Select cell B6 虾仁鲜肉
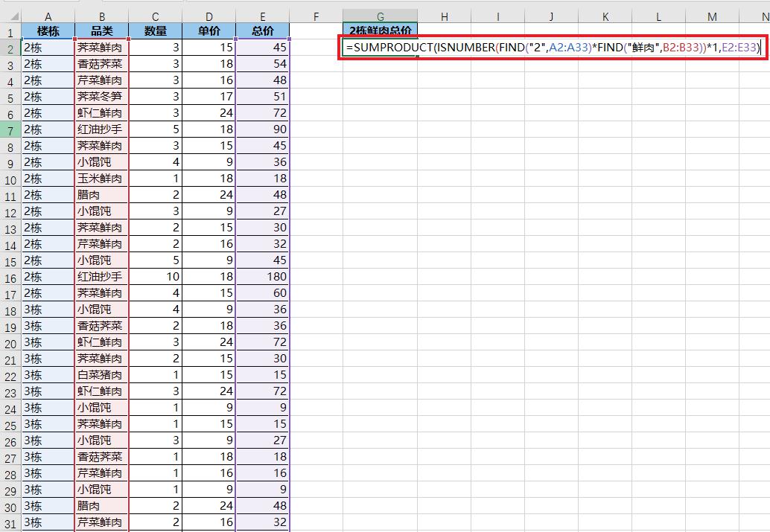The height and width of the screenshot is (532, 770). [102, 113]
